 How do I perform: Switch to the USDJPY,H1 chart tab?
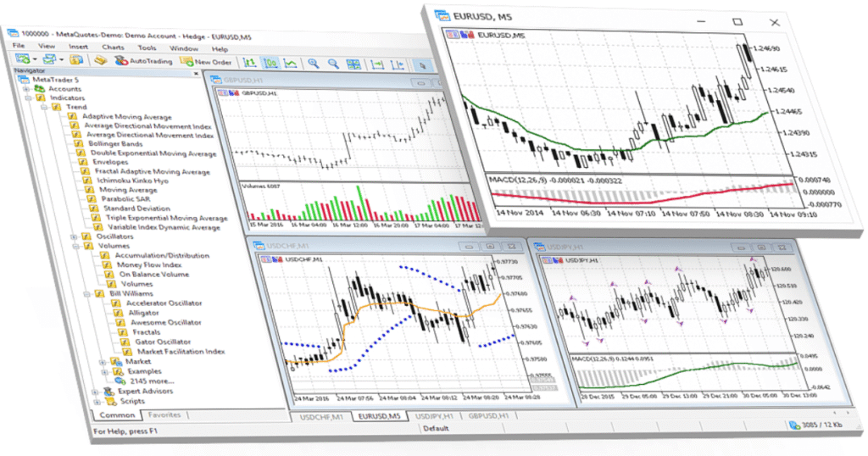point(432,416)
